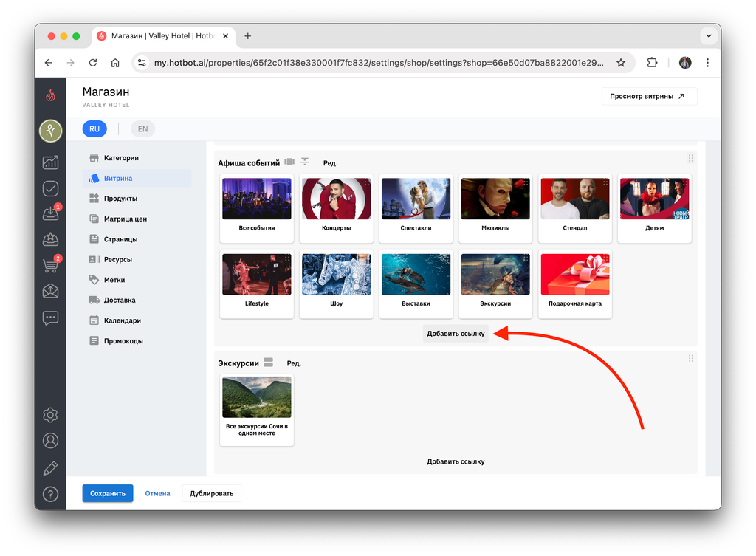Click the site info icon in address bar
Screen dimensions: 756x556
point(142,63)
